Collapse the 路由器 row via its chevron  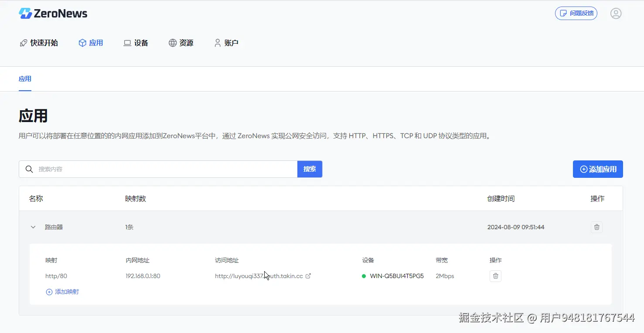tap(33, 227)
